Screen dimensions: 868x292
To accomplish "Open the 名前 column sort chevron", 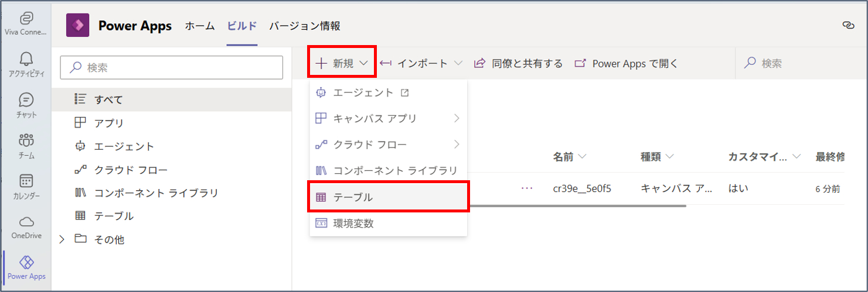I will click(582, 157).
